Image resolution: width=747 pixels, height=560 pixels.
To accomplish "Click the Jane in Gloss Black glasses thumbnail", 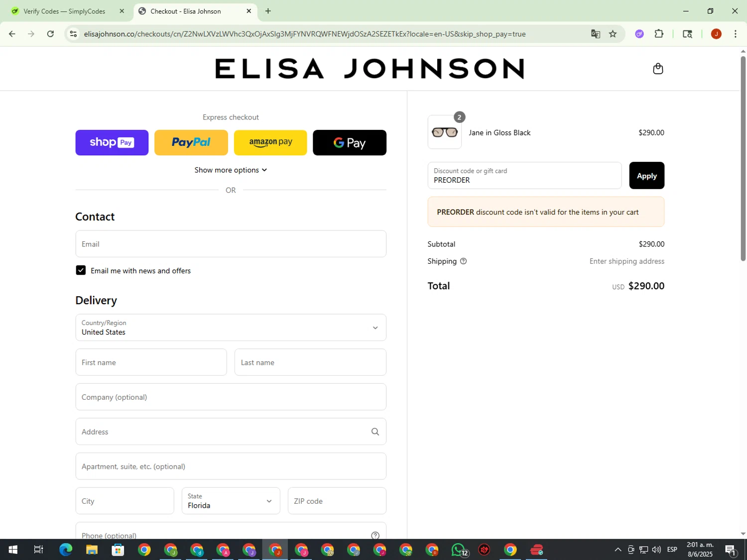I will coord(444,132).
